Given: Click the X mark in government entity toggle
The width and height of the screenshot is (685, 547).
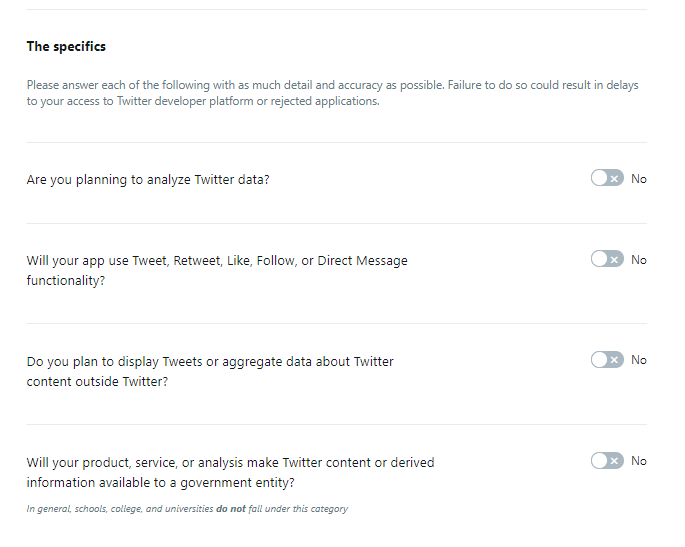Looking at the screenshot, I should [x=614, y=461].
